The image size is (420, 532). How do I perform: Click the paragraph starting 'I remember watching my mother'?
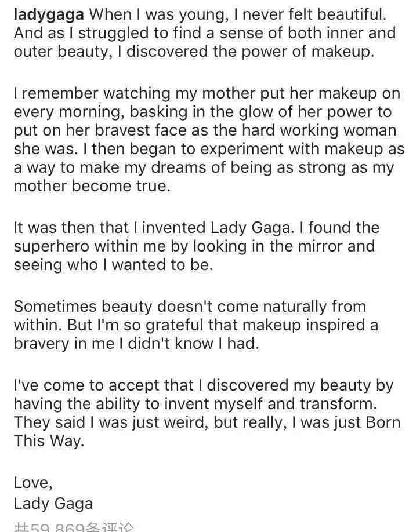click(x=209, y=140)
